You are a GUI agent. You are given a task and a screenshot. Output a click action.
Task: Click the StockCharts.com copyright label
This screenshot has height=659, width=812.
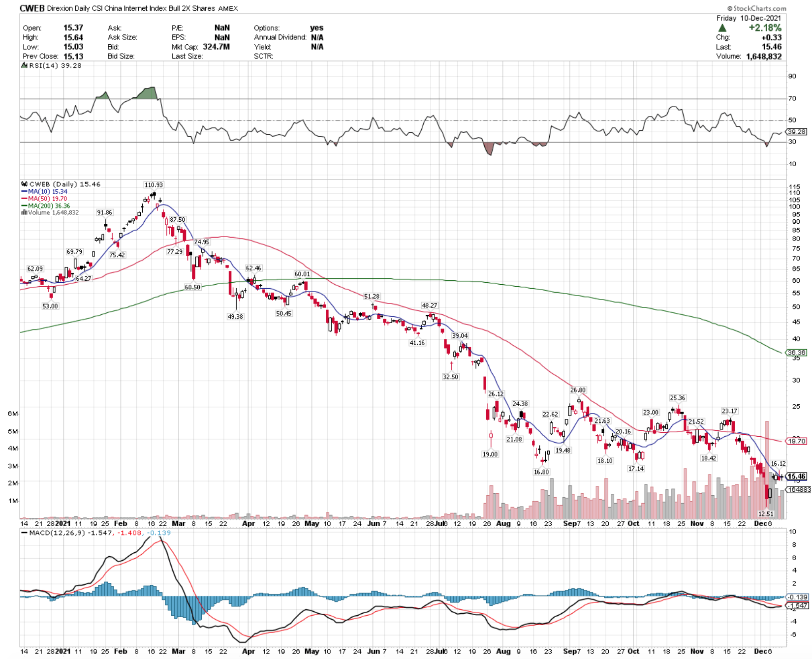click(757, 8)
